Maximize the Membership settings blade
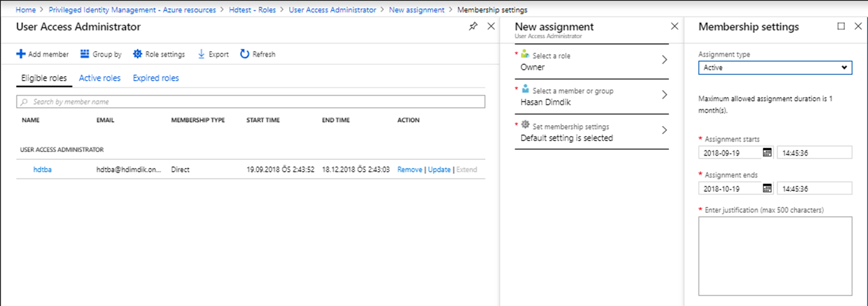868x306 pixels. [x=841, y=26]
